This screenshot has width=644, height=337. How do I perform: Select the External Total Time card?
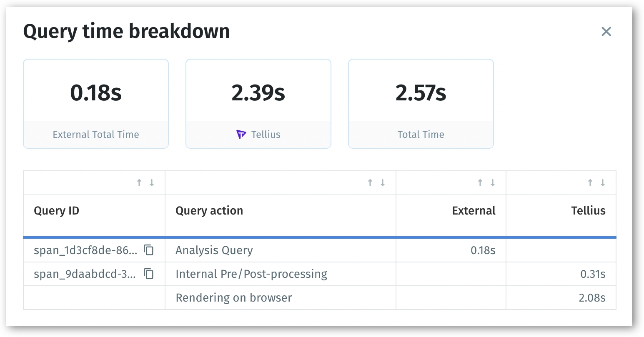[x=96, y=103]
